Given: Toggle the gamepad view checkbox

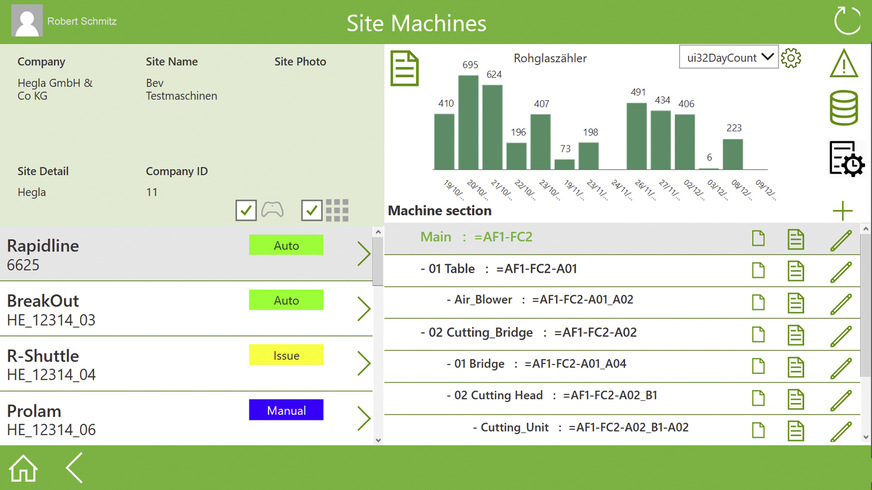Looking at the screenshot, I should coord(246,210).
